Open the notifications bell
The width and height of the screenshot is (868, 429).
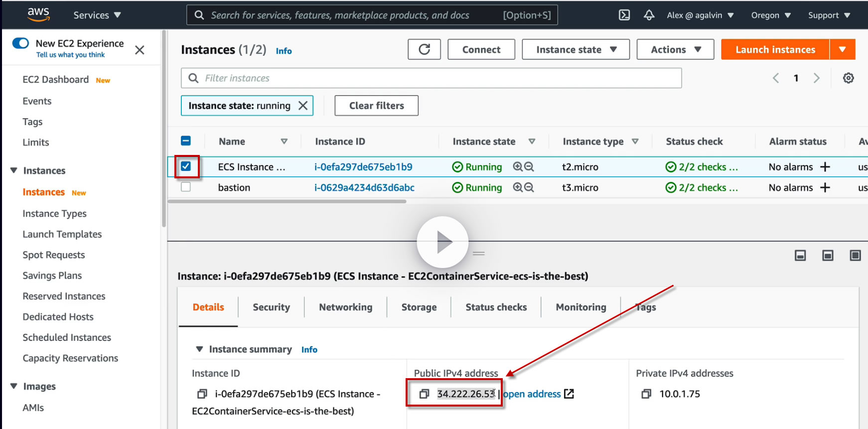[x=649, y=15]
